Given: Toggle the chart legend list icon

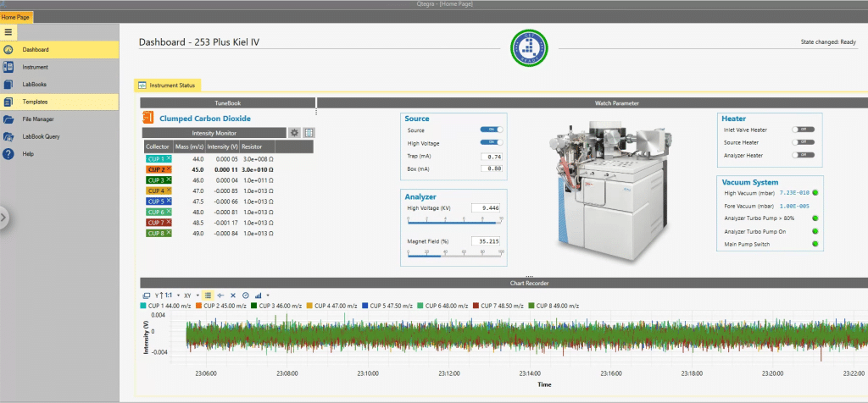Looking at the screenshot, I should coord(209,295).
